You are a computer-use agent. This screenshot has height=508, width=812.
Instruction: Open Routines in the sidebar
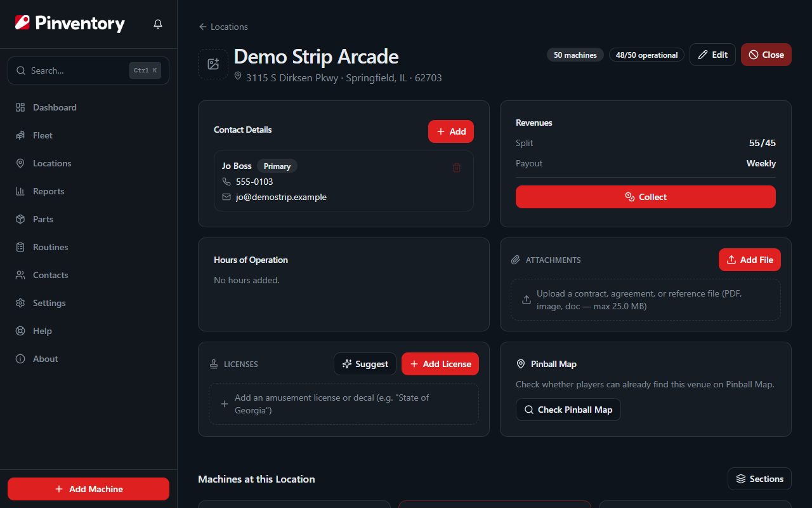[88, 247]
